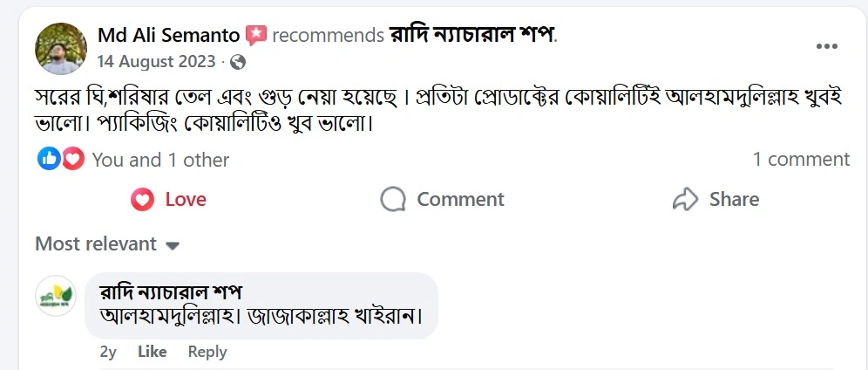This screenshot has height=370, width=868.
Task: Click the Md Ali Semanto name link
Action: pyautogui.click(x=168, y=36)
